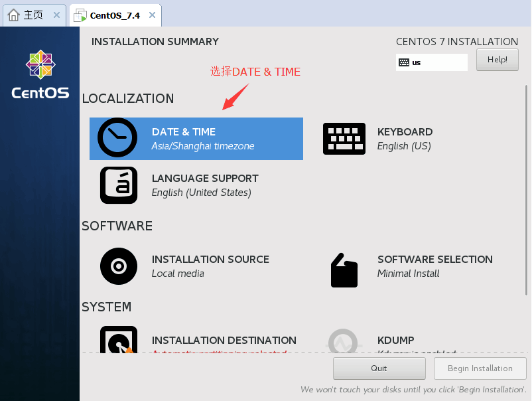The image size is (532, 401).
Task: Close the 主页 tab
Action: click(56, 15)
